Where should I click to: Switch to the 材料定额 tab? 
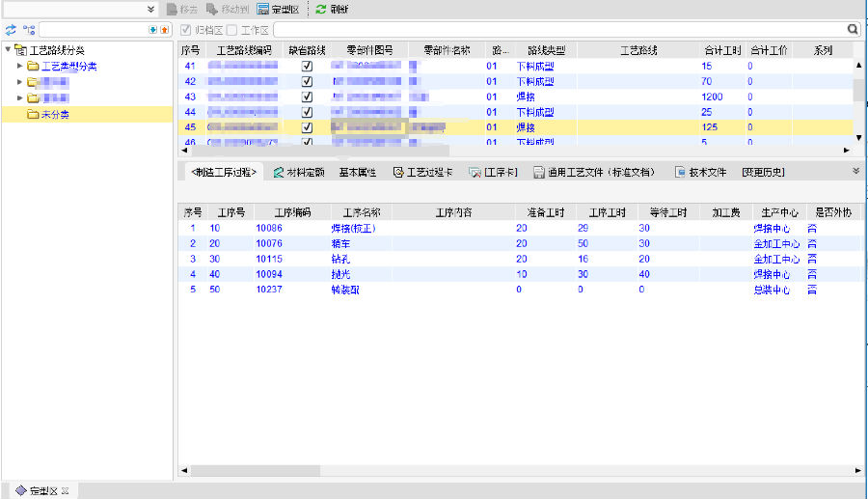click(298, 173)
